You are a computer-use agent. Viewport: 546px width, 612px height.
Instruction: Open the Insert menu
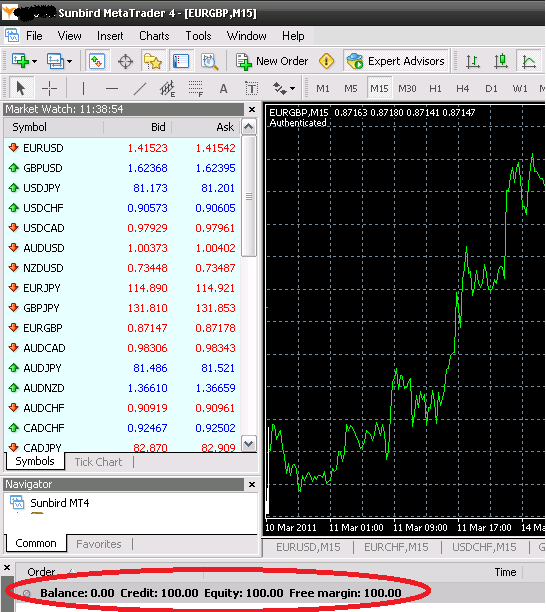tap(110, 36)
